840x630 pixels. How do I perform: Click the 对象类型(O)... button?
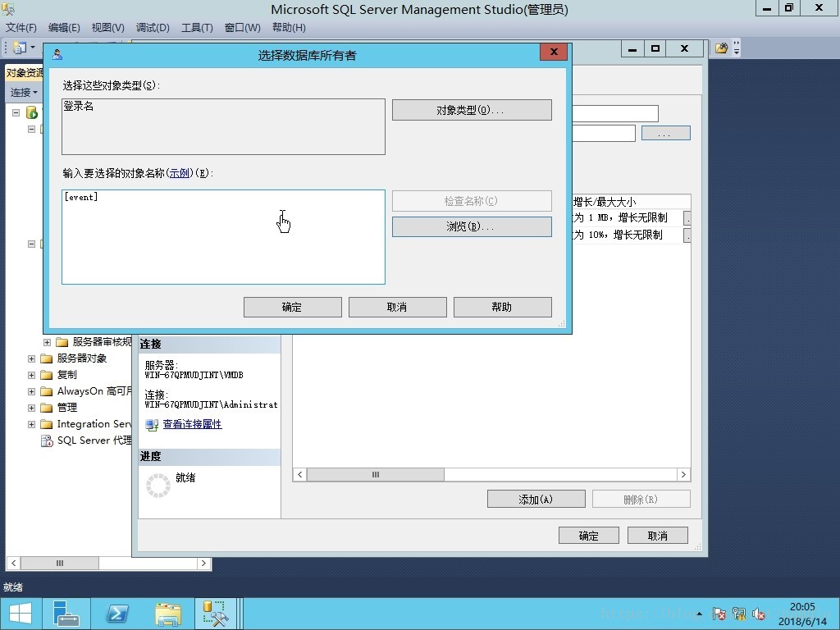472,110
